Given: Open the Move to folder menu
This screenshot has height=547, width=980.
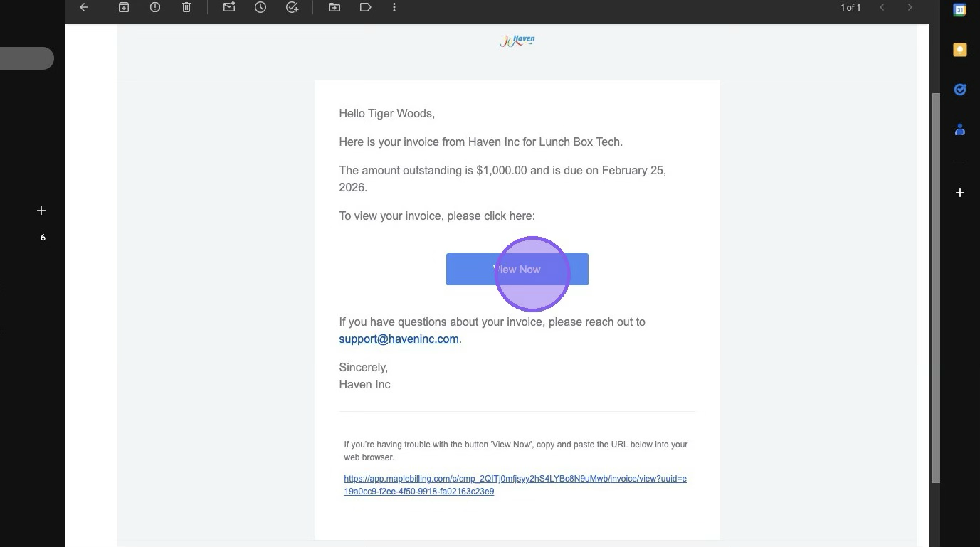Looking at the screenshot, I should 334,7.
